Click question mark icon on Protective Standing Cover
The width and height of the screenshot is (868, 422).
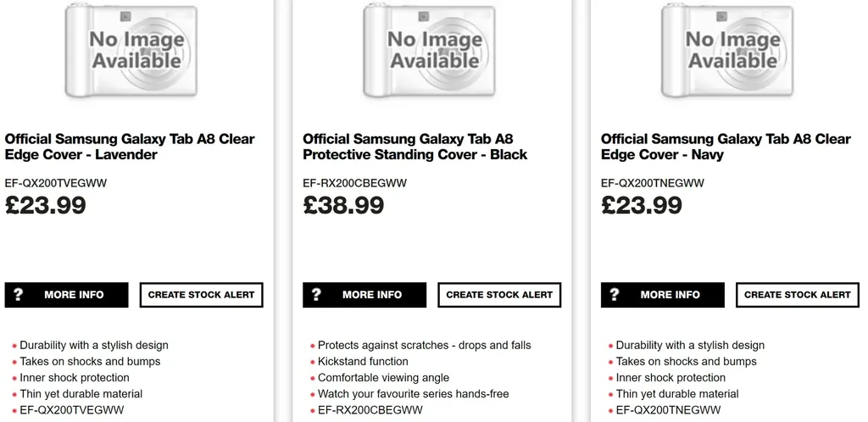pyautogui.click(x=316, y=295)
